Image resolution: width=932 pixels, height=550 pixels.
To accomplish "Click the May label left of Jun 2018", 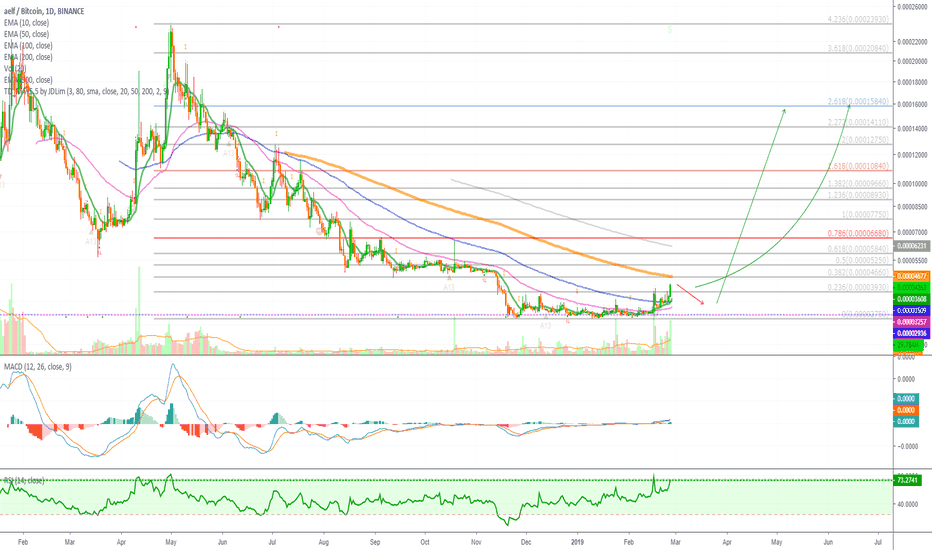I will [x=171, y=542].
